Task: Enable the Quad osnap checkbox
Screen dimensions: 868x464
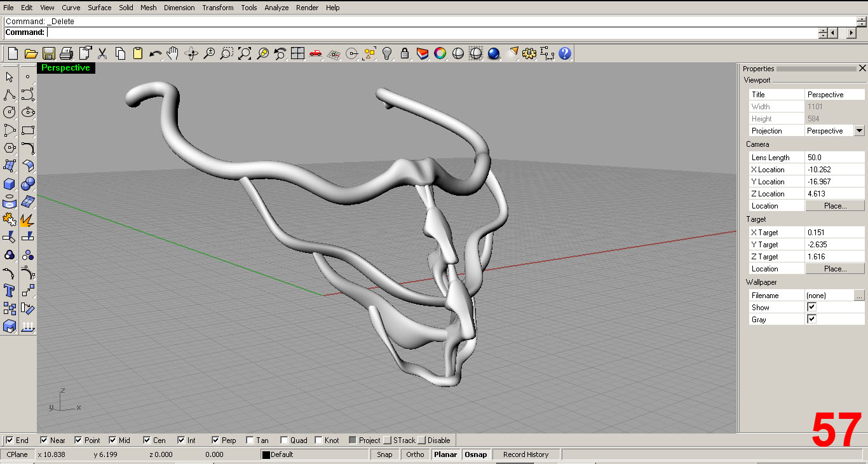Action: tap(284, 440)
